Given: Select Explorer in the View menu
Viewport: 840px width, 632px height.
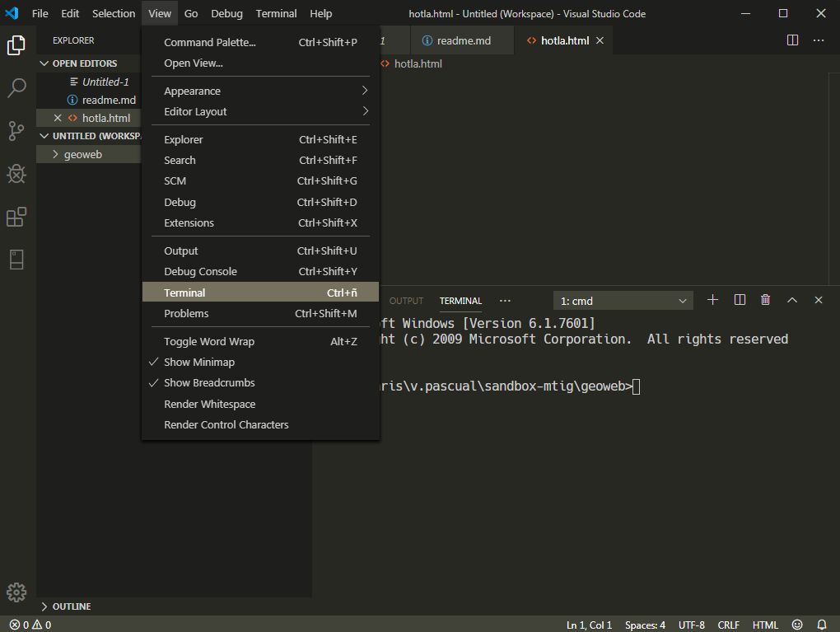Looking at the screenshot, I should click(x=260, y=140).
